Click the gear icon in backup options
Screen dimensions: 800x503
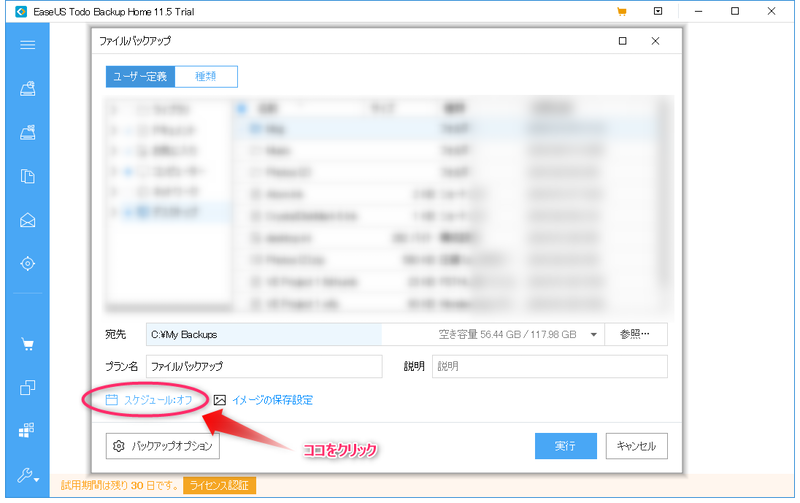pos(118,446)
